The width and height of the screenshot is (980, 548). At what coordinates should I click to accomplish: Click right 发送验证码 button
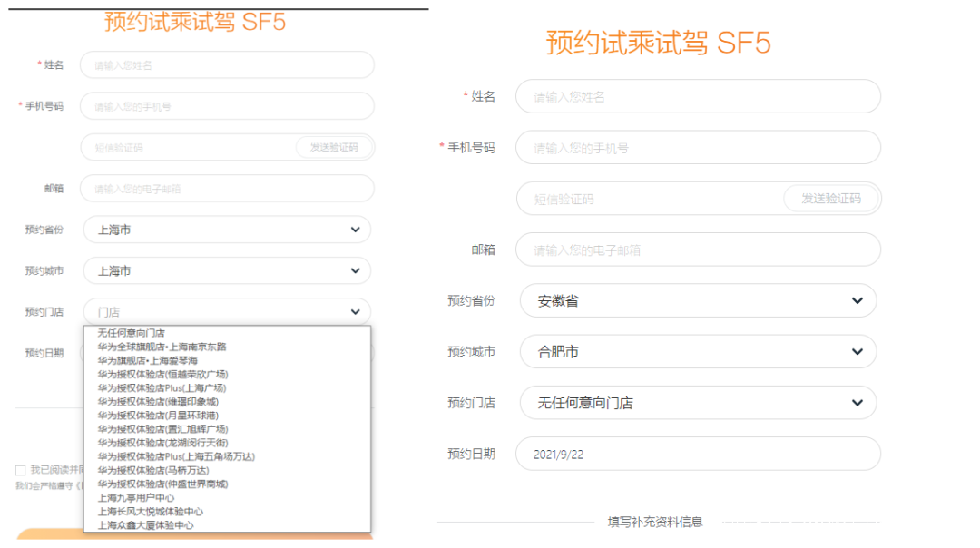click(831, 198)
